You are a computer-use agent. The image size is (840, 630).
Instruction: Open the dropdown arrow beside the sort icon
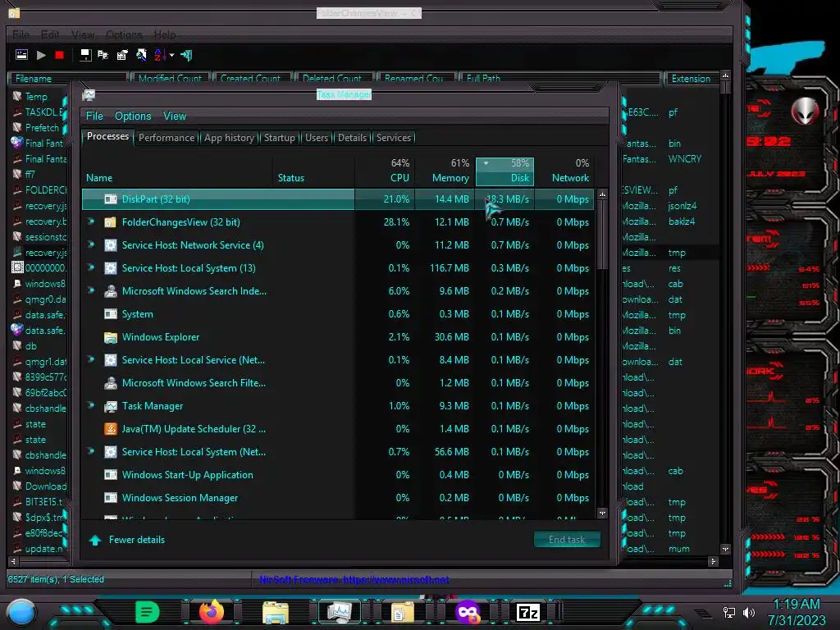(x=171, y=55)
